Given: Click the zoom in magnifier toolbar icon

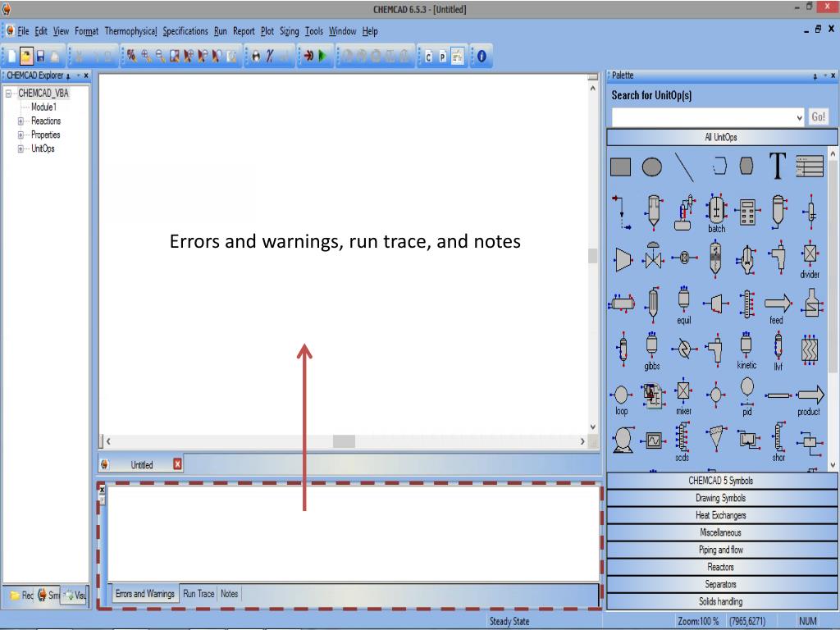Looking at the screenshot, I should [146, 56].
